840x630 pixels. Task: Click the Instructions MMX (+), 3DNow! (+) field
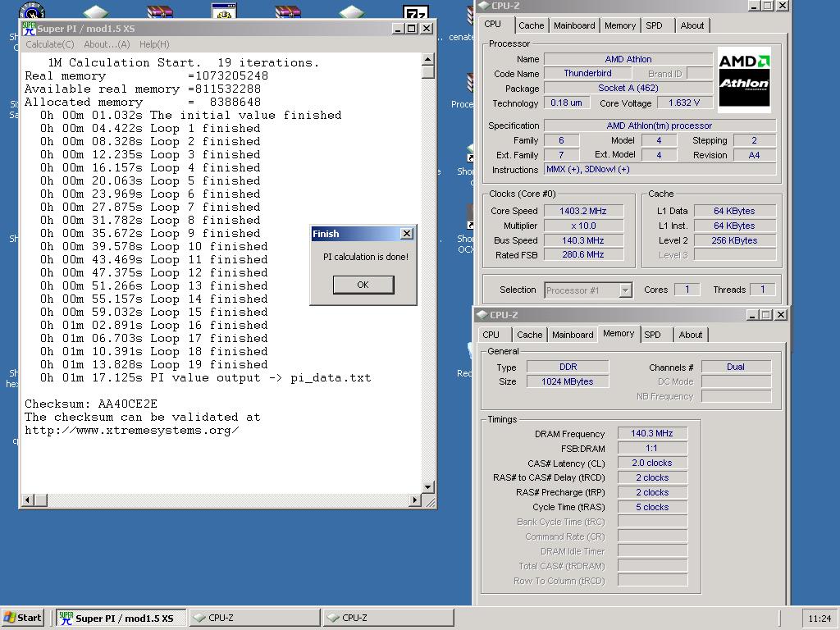click(660, 169)
